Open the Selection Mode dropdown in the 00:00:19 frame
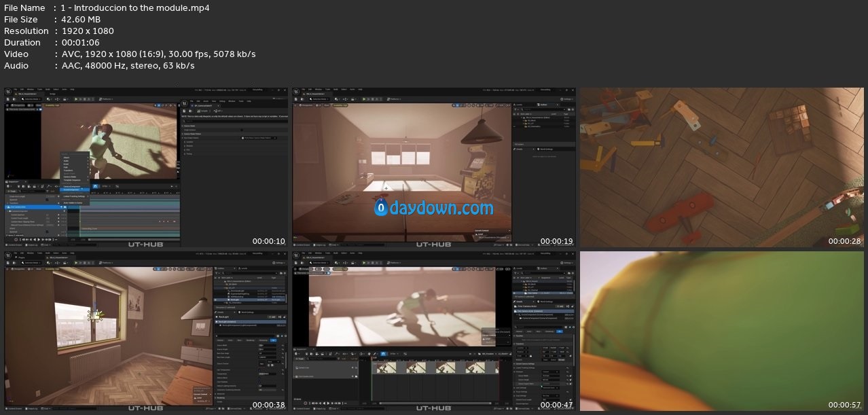The width and height of the screenshot is (868, 415). point(319,99)
